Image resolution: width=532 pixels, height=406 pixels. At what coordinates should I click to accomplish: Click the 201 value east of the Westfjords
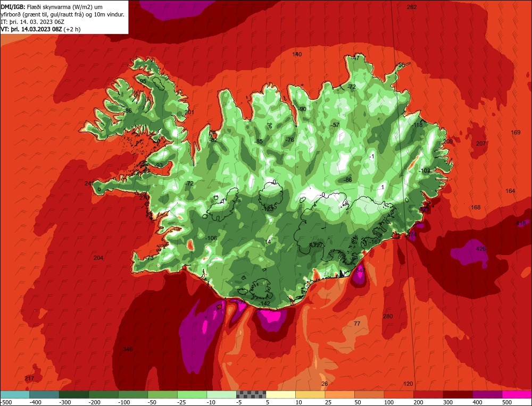(189, 113)
